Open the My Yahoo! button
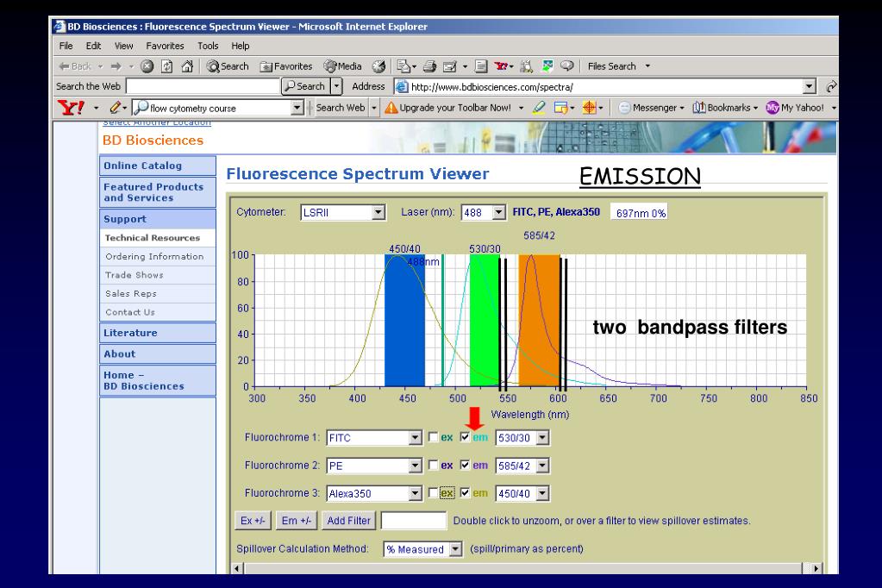Image resolution: width=882 pixels, height=588 pixels. (x=796, y=108)
